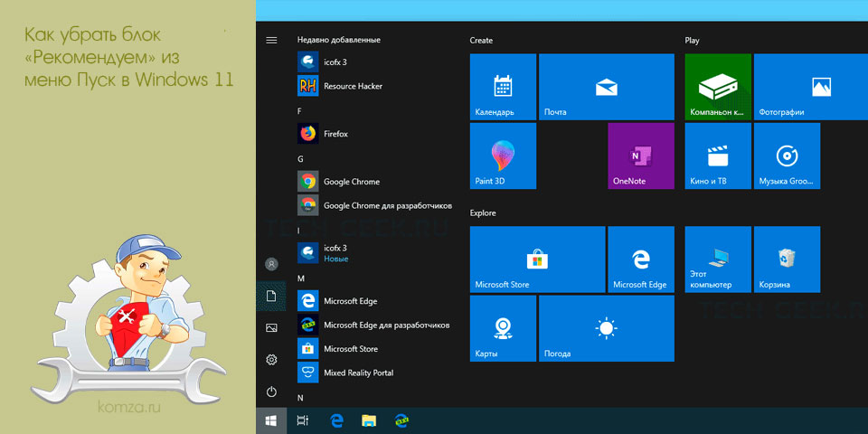Click the letter G section header
868x434 pixels.
(300, 159)
